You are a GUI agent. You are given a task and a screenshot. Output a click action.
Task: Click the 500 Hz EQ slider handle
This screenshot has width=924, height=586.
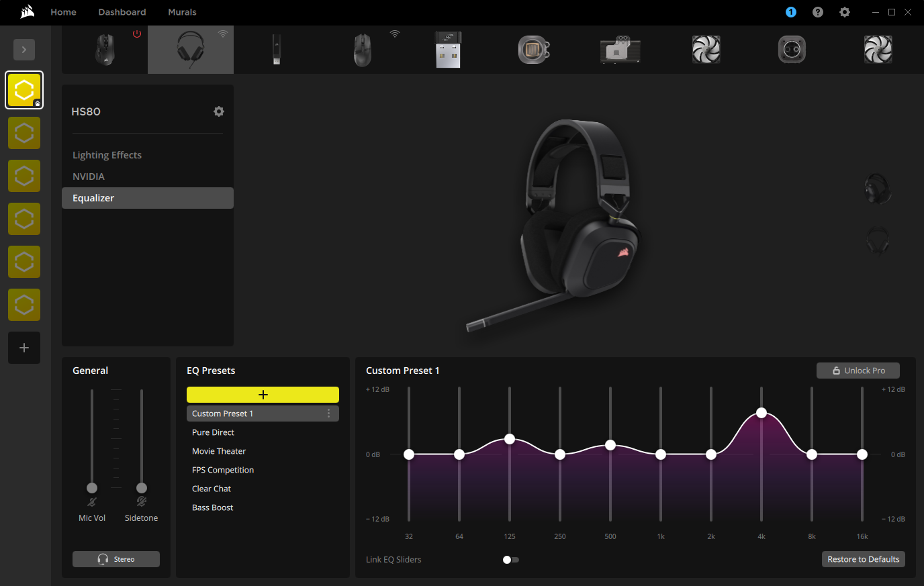point(610,445)
